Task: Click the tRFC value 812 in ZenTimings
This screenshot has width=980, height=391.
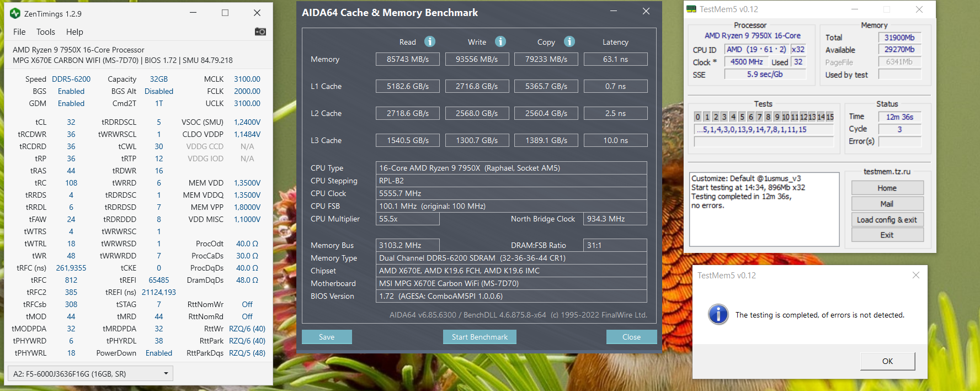Action: click(x=71, y=280)
